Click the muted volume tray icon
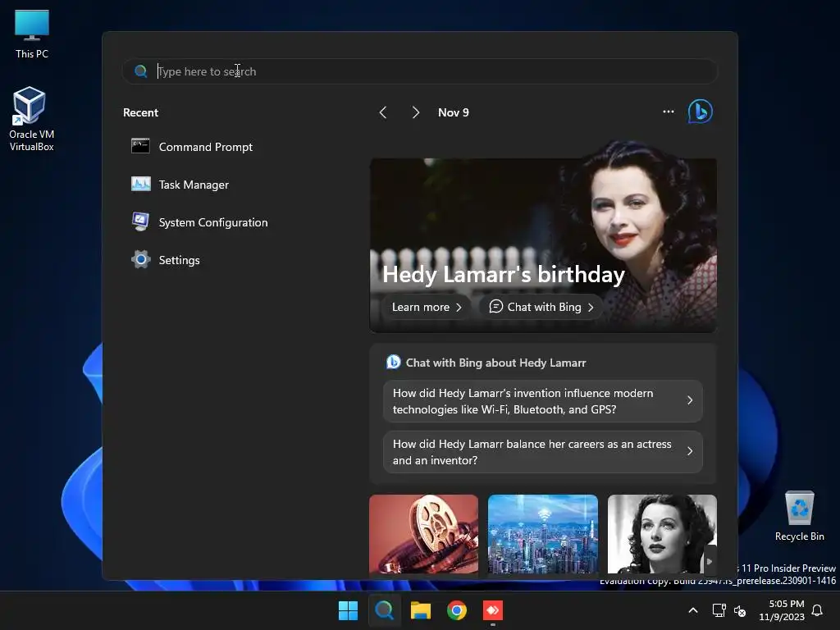The height and width of the screenshot is (630, 840). 740,610
